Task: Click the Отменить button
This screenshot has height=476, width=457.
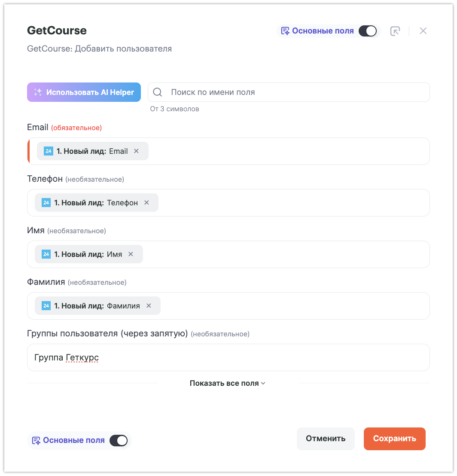Action: pos(326,439)
